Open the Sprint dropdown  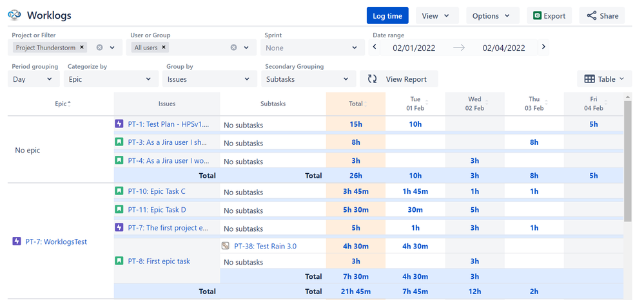[x=312, y=48]
